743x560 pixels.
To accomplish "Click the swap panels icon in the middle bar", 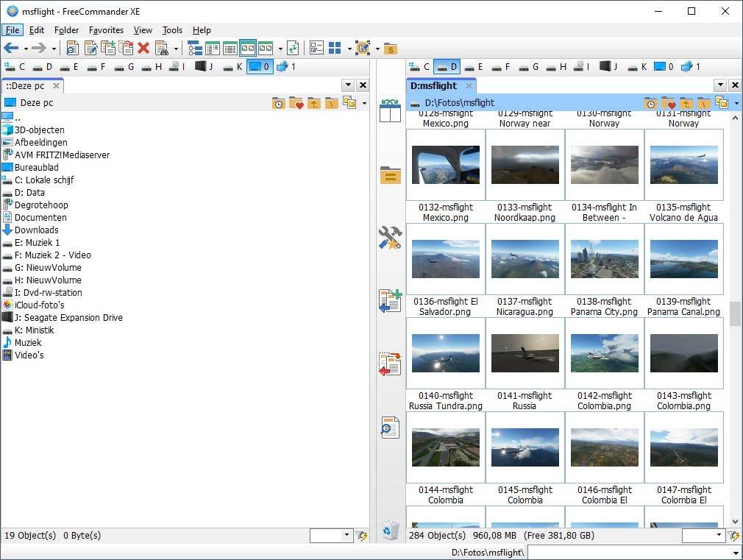I will [390, 110].
